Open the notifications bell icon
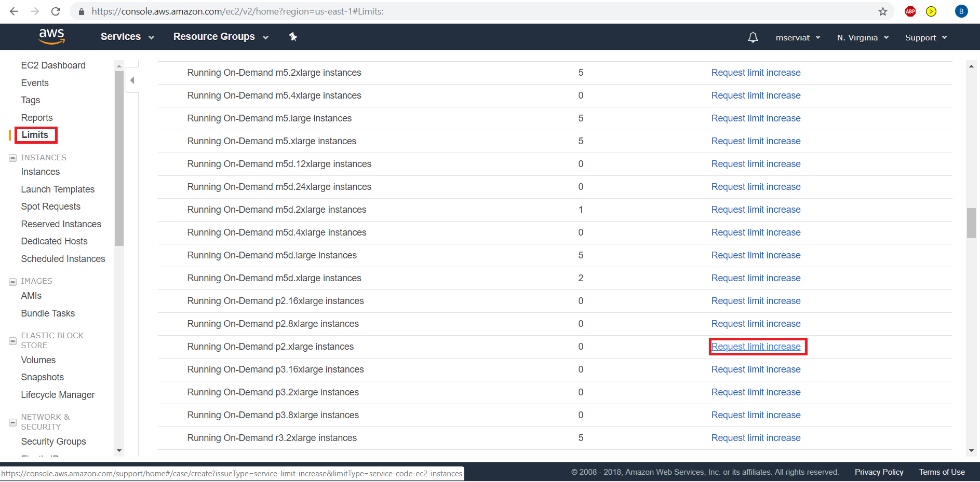980x482 pixels. pos(753,37)
